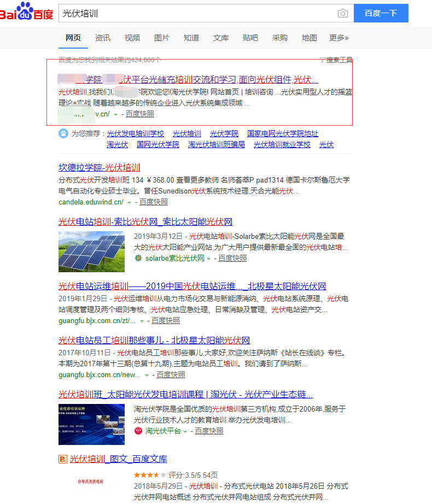This screenshot has width=432, height=504.
Task: Open result 光伏培训班_太阳能光伏发电培训课程
Action: [186, 394]
